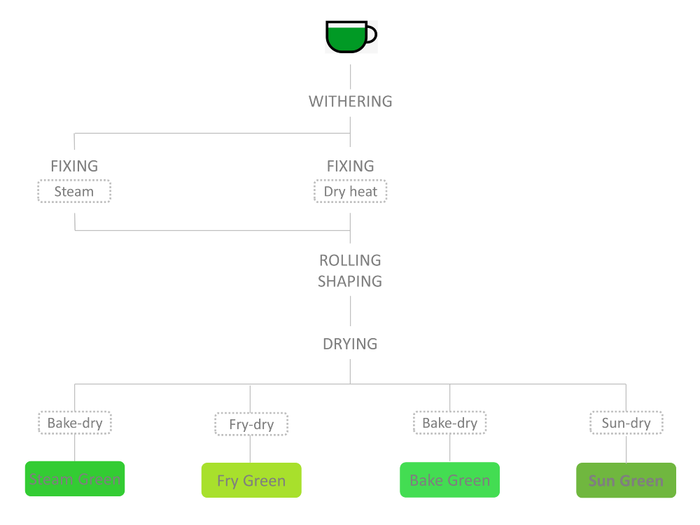700x525 pixels.
Task: Click the ROLLING step label
Action: coord(350,260)
